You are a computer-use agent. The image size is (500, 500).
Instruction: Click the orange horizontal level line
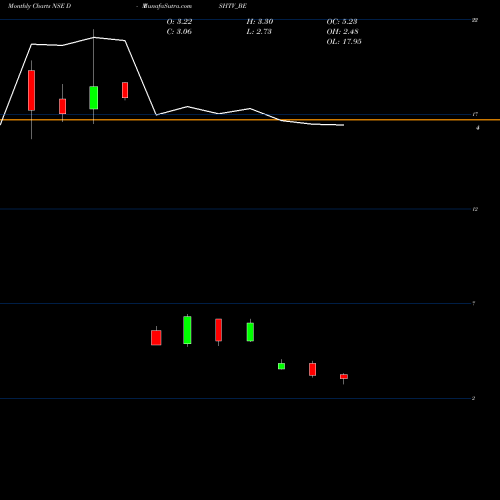(x=250, y=120)
